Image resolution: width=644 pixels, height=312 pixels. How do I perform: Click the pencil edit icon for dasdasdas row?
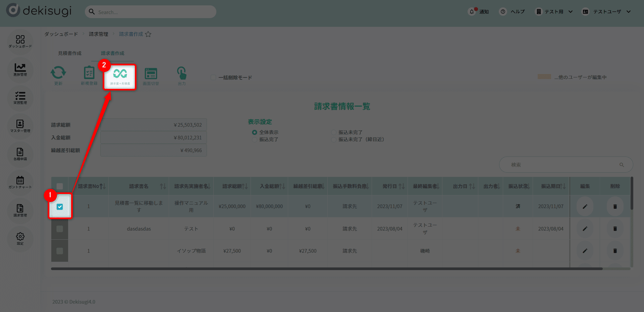tap(585, 229)
